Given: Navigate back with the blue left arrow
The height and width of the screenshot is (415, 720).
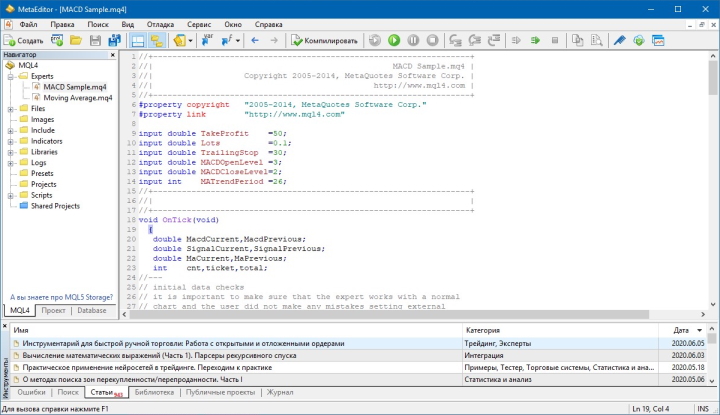Looking at the screenshot, I should [x=254, y=41].
